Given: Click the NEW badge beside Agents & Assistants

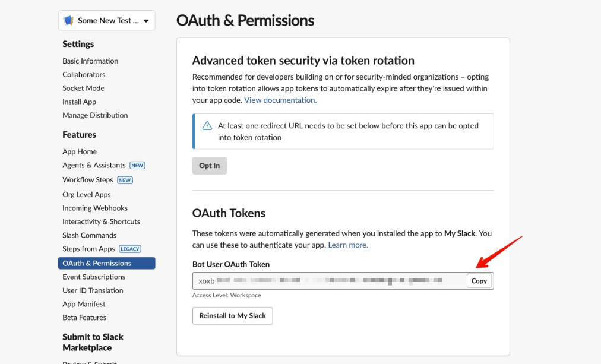Looking at the screenshot, I should click(x=137, y=166).
